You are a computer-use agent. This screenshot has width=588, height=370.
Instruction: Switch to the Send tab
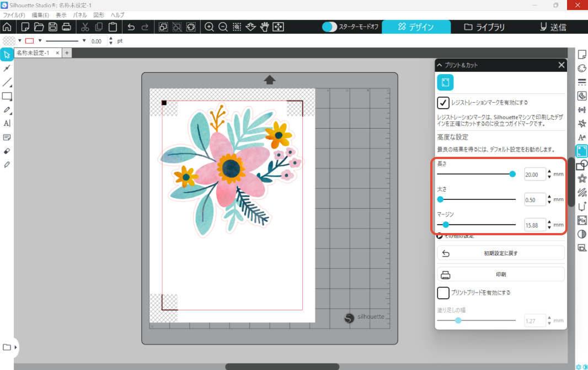click(x=553, y=27)
